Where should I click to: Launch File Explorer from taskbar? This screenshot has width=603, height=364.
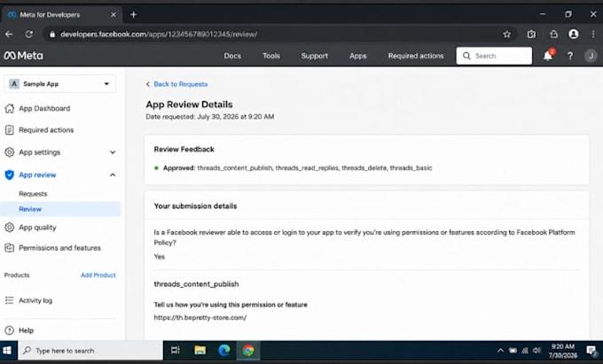click(x=200, y=350)
